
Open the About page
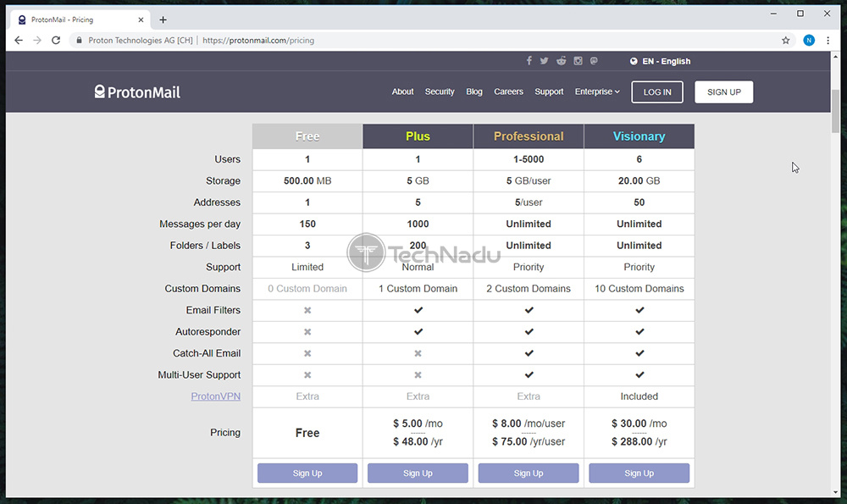coord(402,91)
